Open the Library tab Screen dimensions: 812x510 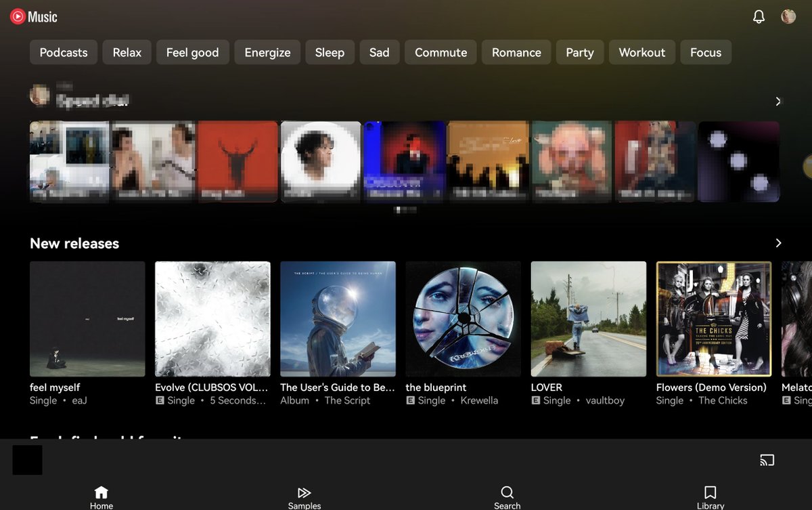pos(710,498)
